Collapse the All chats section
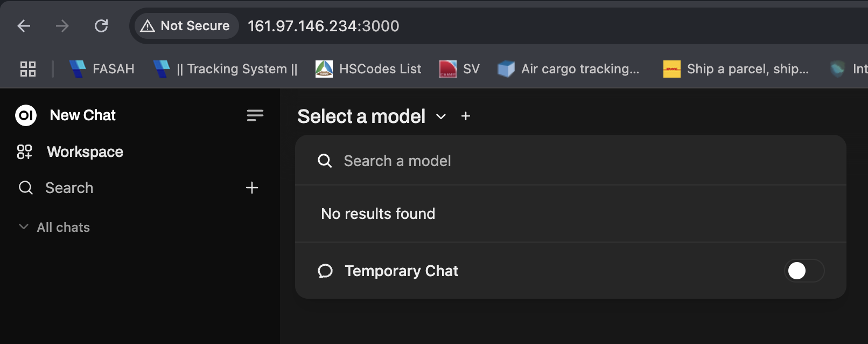The width and height of the screenshot is (868, 344). pyautogui.click(x=24, y=227)
